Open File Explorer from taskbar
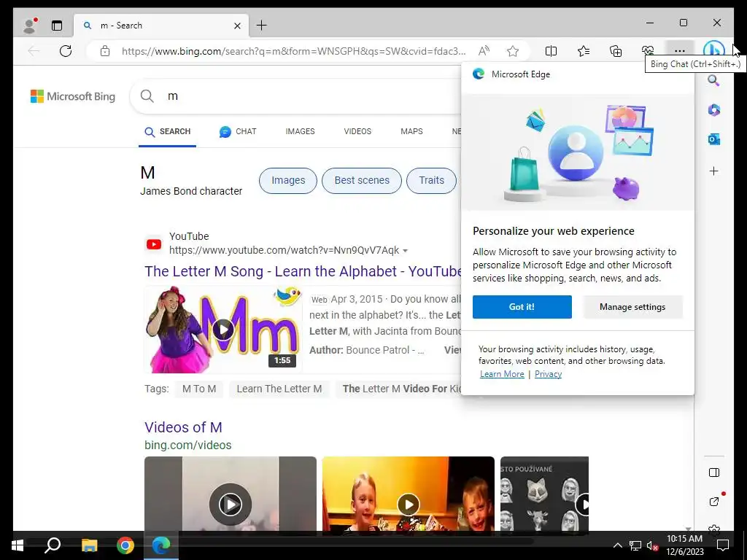Image resolution: width=747 pixels, height=560 pixels. point(89,545)
